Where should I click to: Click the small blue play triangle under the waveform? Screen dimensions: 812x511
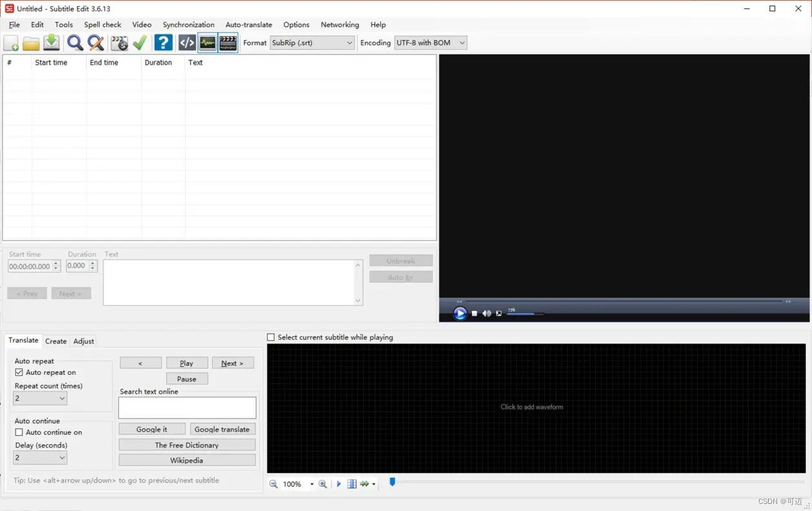339,484
